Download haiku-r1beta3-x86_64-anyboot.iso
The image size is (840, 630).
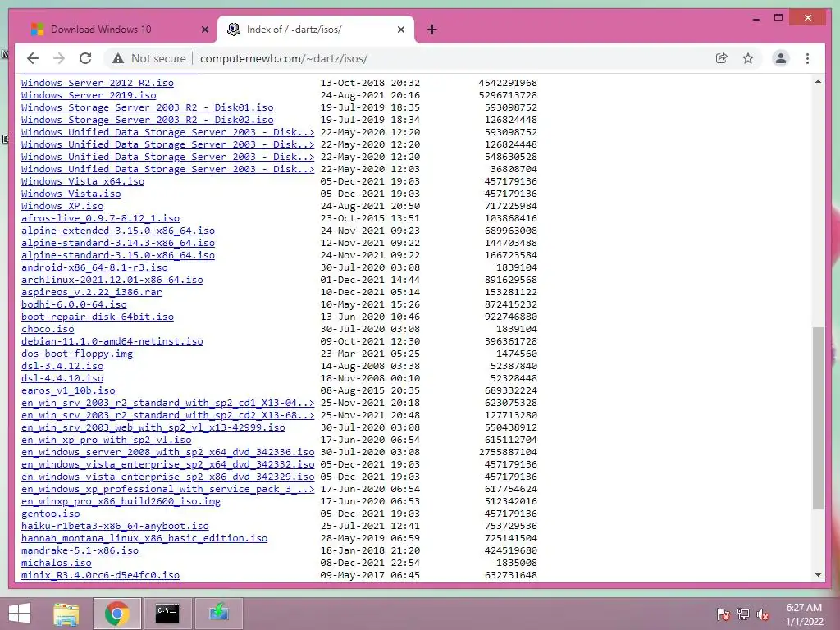pyautogui.click(x=115, y=527)
